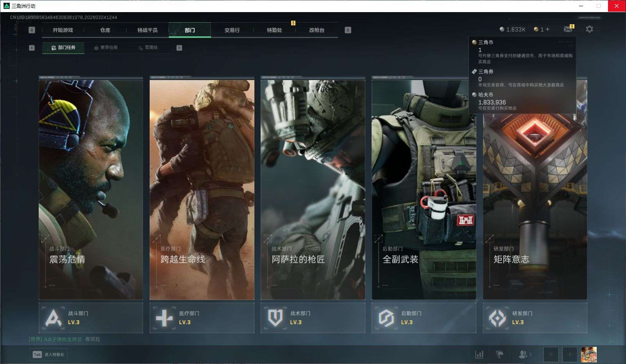Click the flag icon in bottom bar
The width and height of the screenshot is (626, 364).
tap(500, 355)
